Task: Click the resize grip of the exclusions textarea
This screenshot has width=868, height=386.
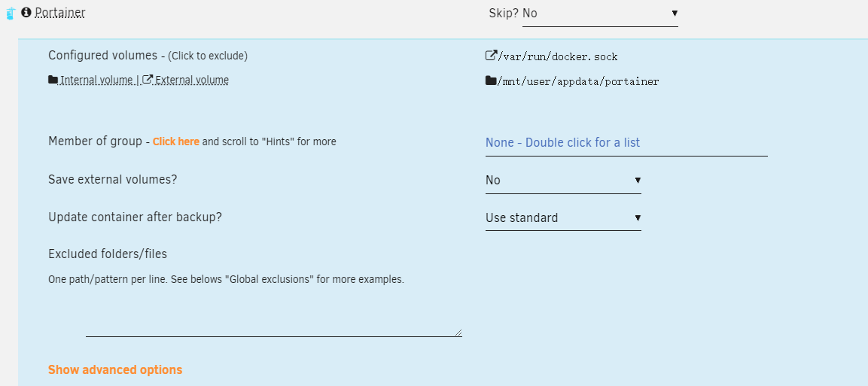Action: pyautogui.click(x=458, y=332)
